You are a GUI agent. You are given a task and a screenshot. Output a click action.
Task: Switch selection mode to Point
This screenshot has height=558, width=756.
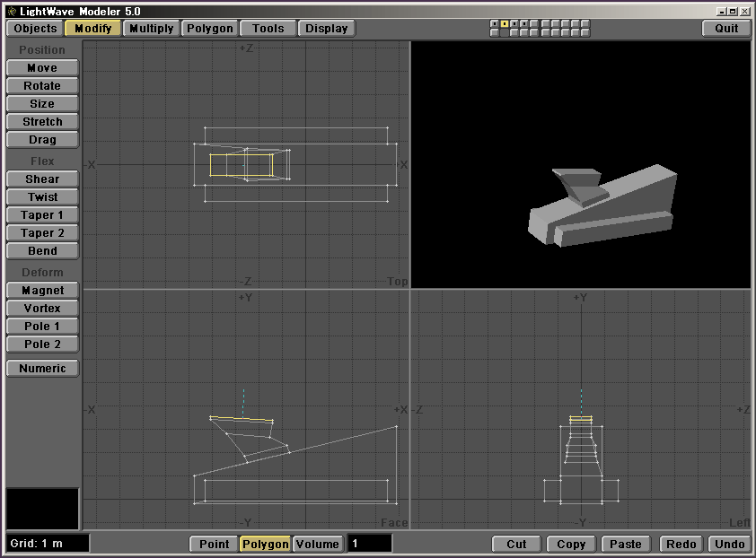pyautogui.click(x=214, y=544)
